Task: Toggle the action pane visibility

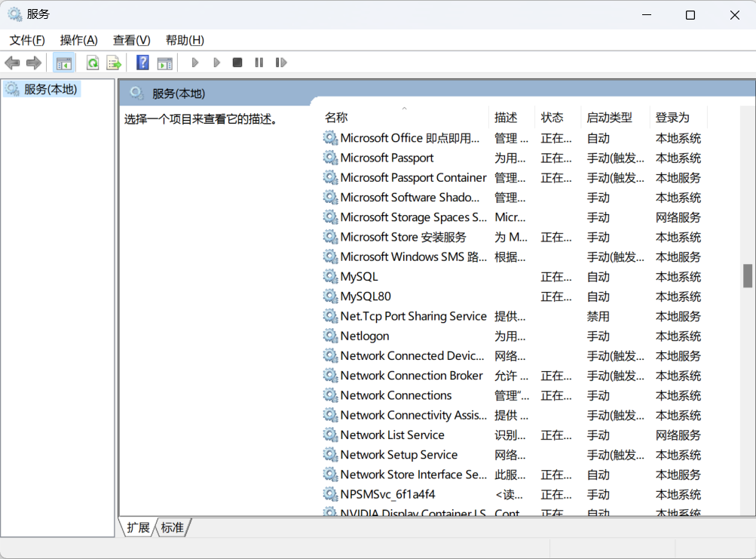Action: tap(164, 63)
